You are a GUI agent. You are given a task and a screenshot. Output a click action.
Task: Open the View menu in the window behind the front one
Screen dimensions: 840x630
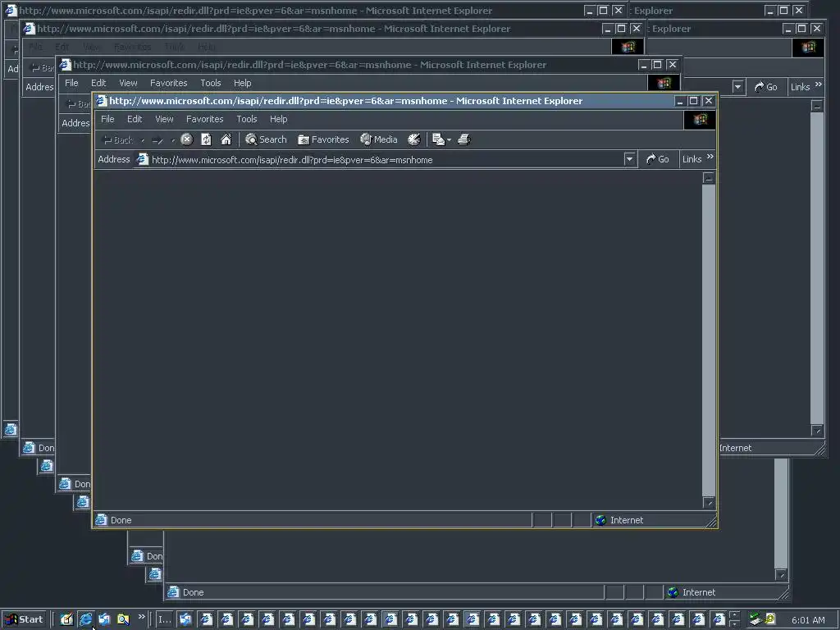[x=128, y=83]
